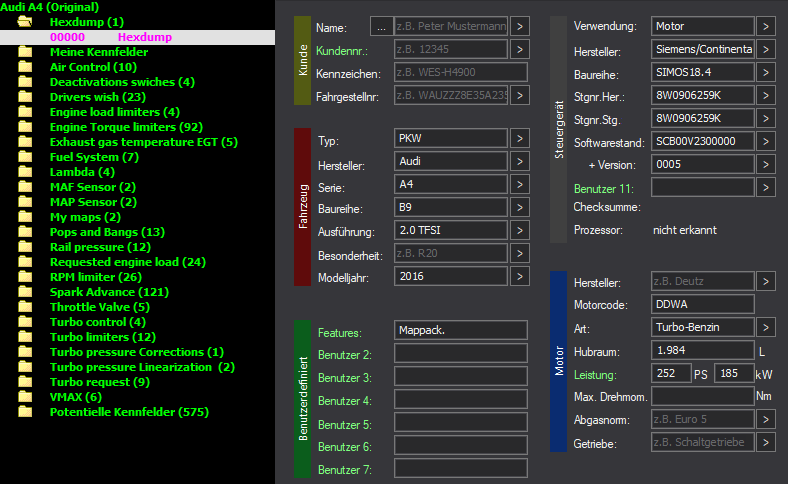The height and width of the screenshot is (484, 788).
Task: Click folder icon beside Throttle Valve (5)
Action: click(25, 307)
